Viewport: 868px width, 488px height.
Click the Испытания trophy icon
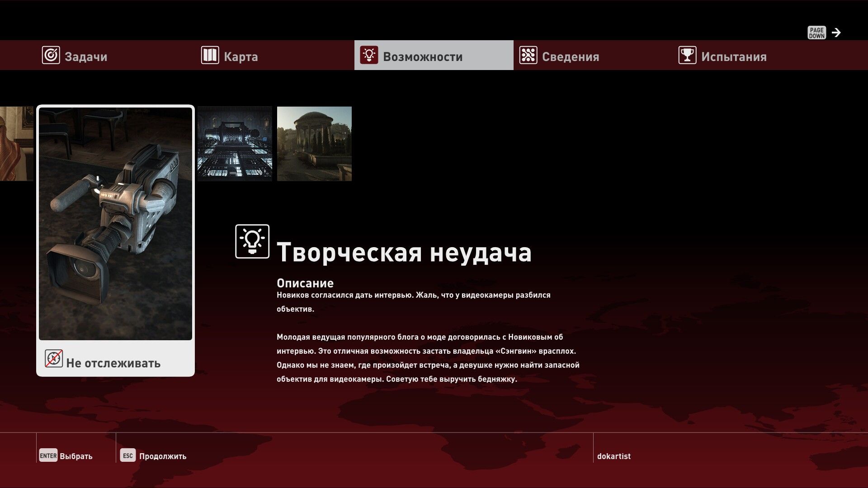point(687,56)
